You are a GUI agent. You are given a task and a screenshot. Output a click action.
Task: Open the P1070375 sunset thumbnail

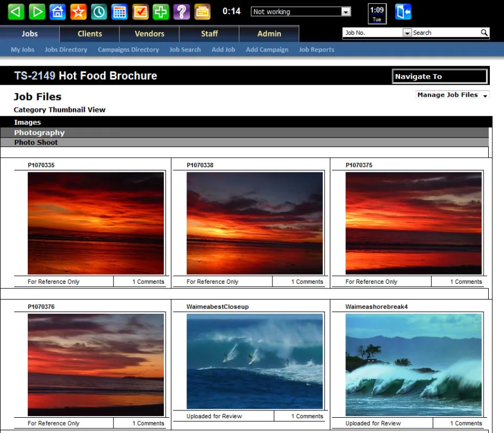413,223
